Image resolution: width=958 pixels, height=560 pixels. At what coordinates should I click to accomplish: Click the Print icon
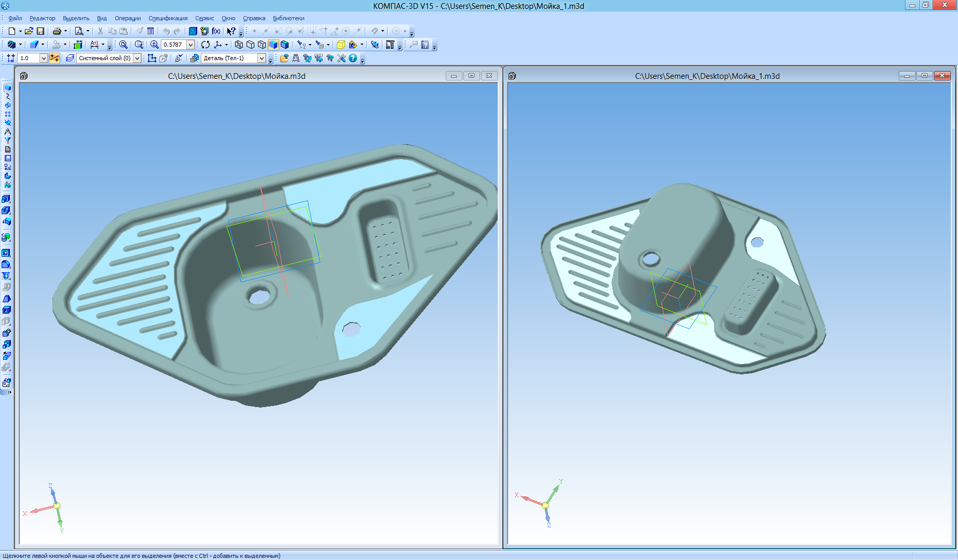[x=57, y=31]
